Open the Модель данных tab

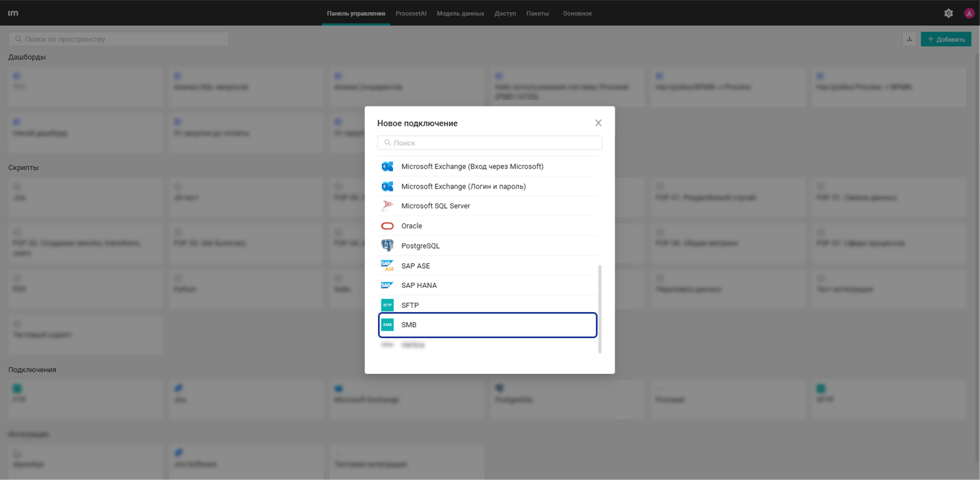460,13
